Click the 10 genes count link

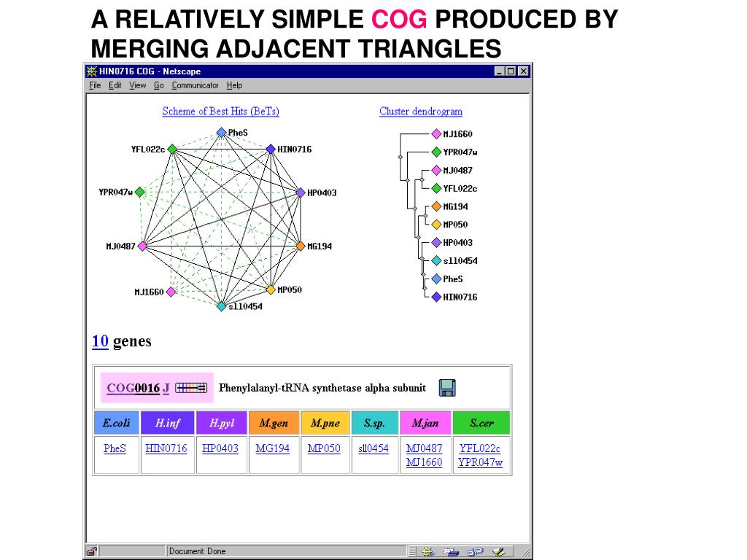tap(100, 341)
